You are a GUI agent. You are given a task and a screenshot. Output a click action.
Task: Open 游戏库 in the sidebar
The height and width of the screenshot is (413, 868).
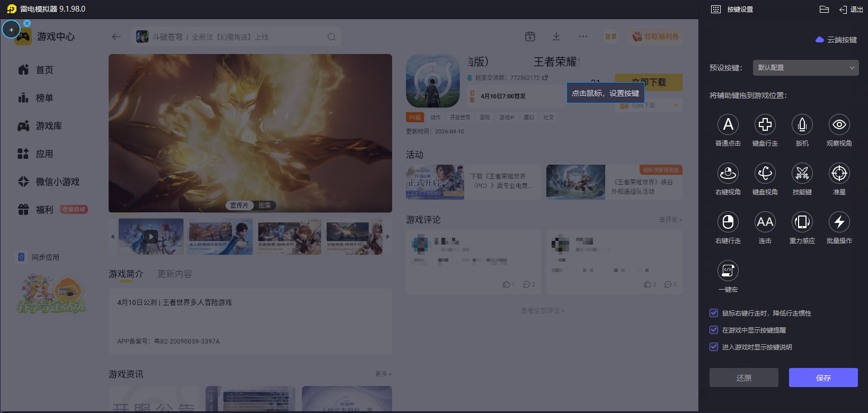pos(40,126)
